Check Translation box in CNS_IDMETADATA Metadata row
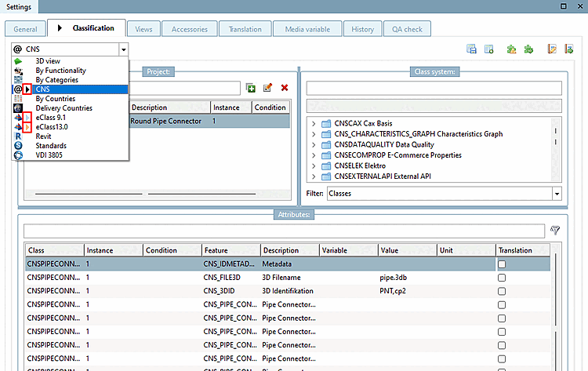Image resolution: width=588 pixels, height=371 pixels. (x=502, y=264)
